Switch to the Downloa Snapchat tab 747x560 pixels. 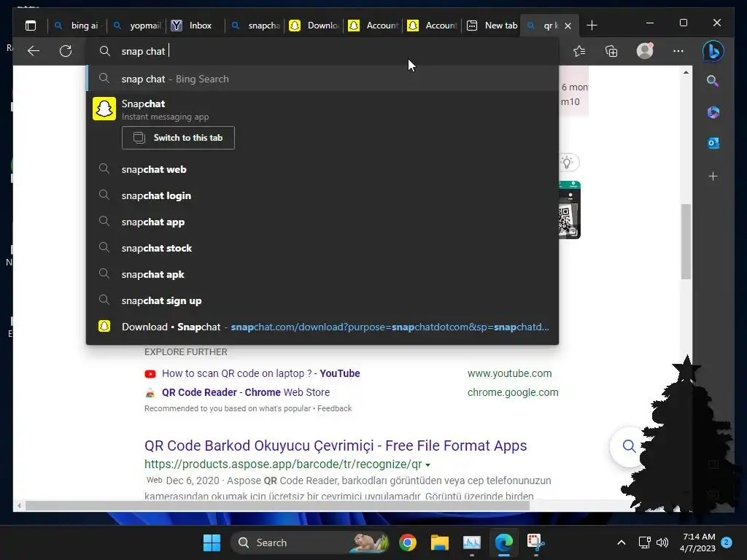point(314,26)
